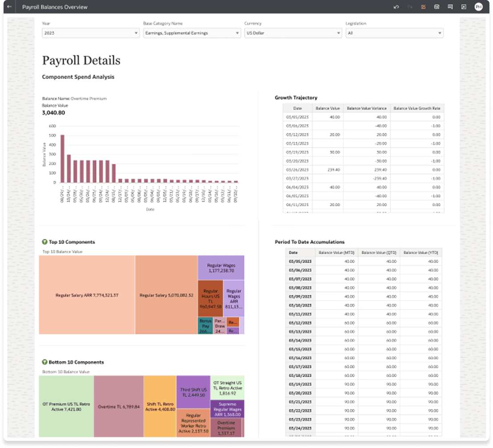493x448 pixels.
Task: Select 03/19/2023 row in Accumulations table
Action: tap(364, 384)
